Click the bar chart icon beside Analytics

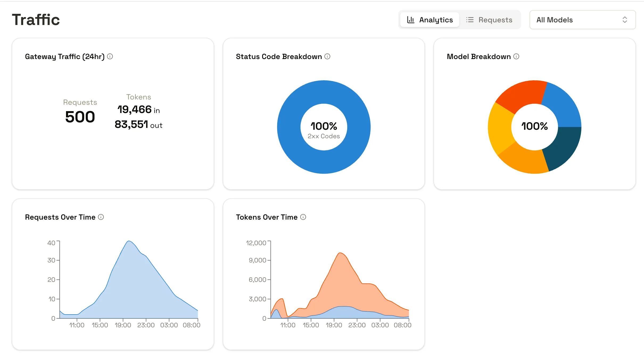tap(410, 19)
